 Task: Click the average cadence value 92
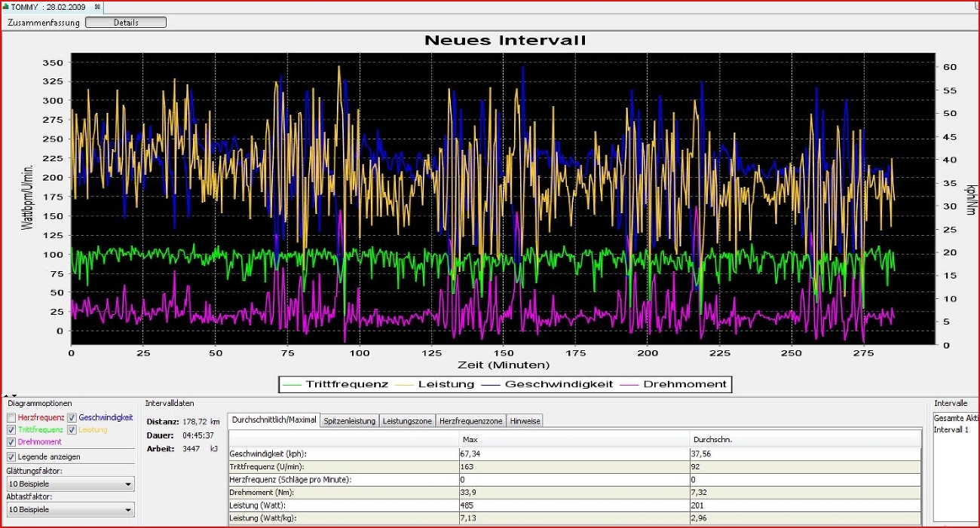tap(697, 467)
